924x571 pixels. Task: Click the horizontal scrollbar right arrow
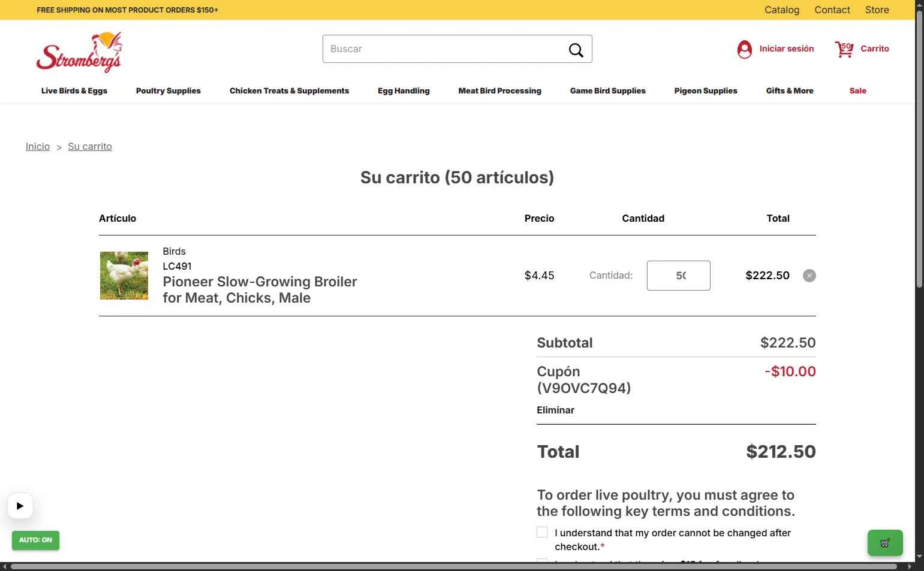(x=910, y=566)
